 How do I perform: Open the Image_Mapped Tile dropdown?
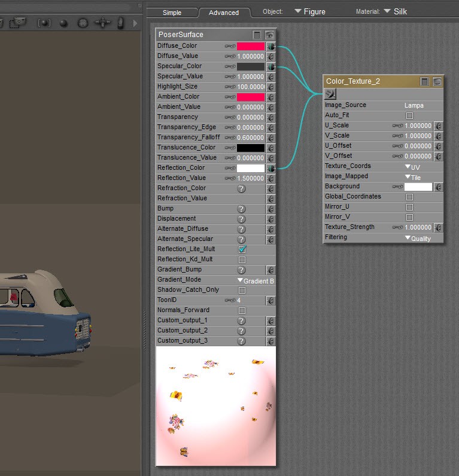click(413, 177)
